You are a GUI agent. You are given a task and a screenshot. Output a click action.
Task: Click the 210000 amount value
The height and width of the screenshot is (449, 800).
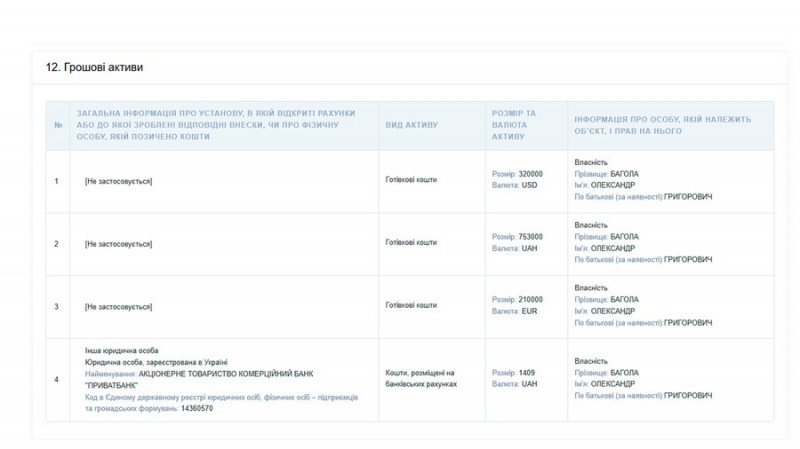click(x=531, y=299)
